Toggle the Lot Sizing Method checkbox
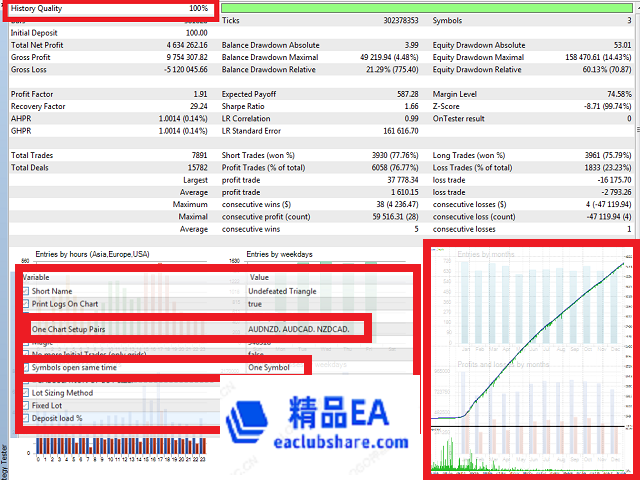The width and height of the screenshot is (640, 480). click(x=26, y=393)
